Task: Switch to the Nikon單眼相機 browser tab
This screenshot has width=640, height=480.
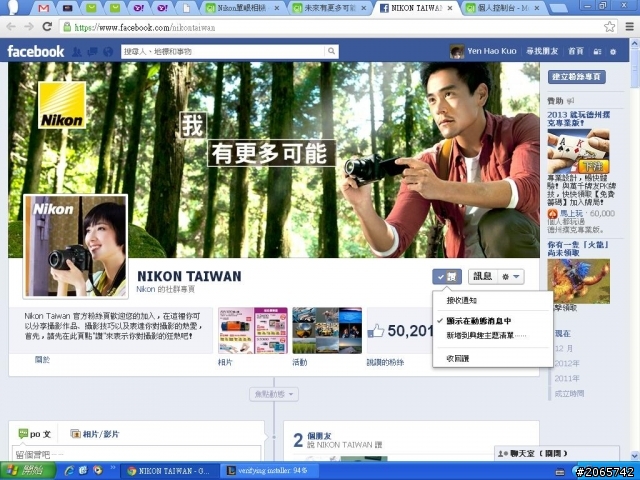Action: pyautogui.click(x=242, y=8)
